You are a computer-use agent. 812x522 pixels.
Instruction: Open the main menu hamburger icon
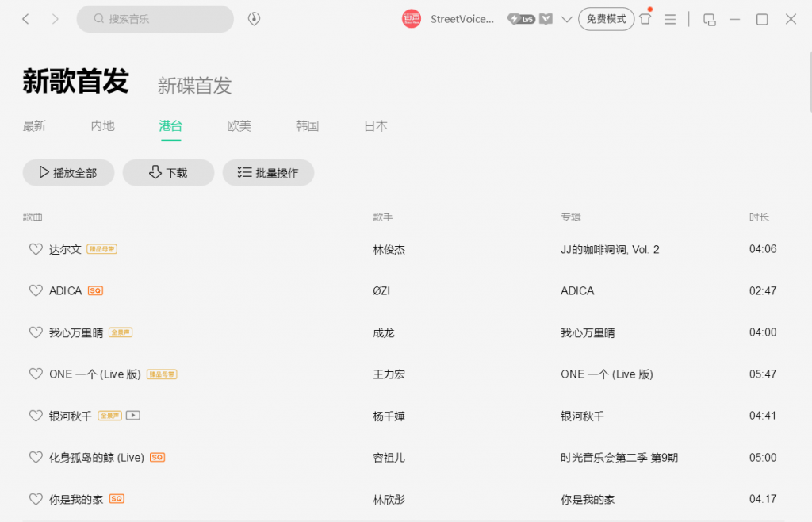(x=670, y=19)
